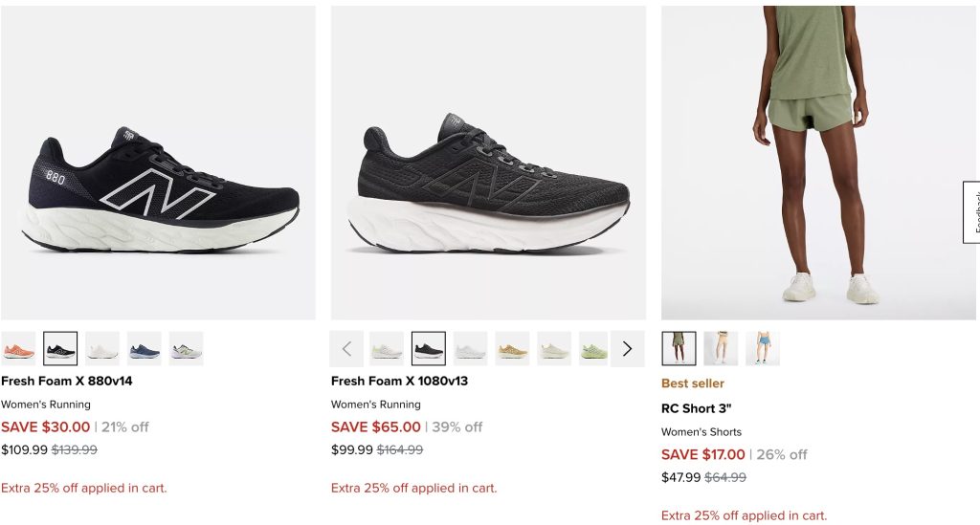
Task: Open the Fresh Foam X 880v14 link
Action: point(67,381)
